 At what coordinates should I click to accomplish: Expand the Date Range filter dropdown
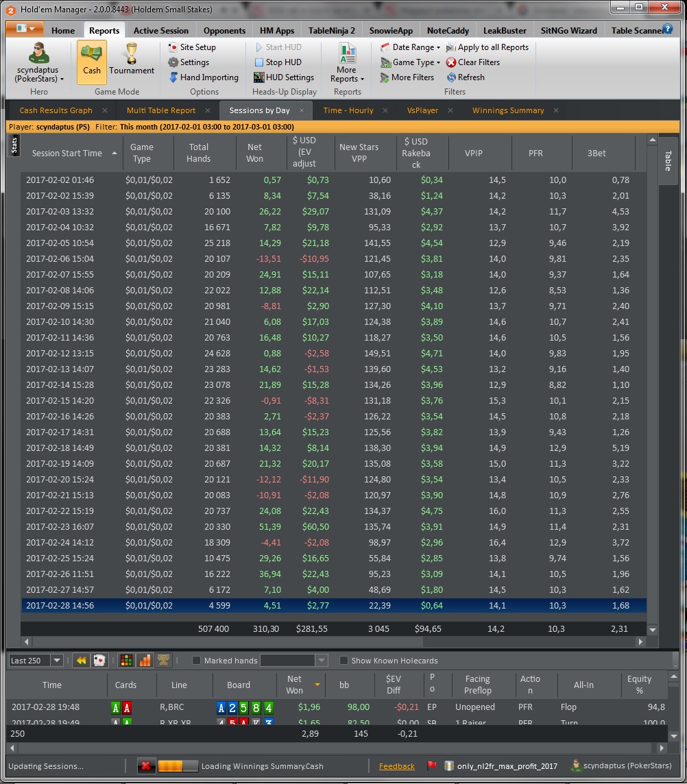click(x=410, y=47)
